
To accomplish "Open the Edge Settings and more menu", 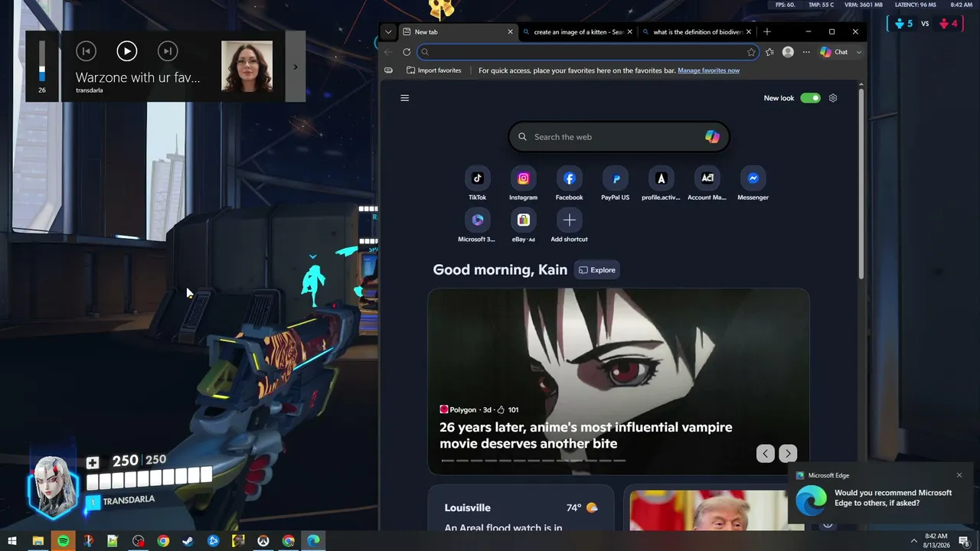I will tap(806, 52).
